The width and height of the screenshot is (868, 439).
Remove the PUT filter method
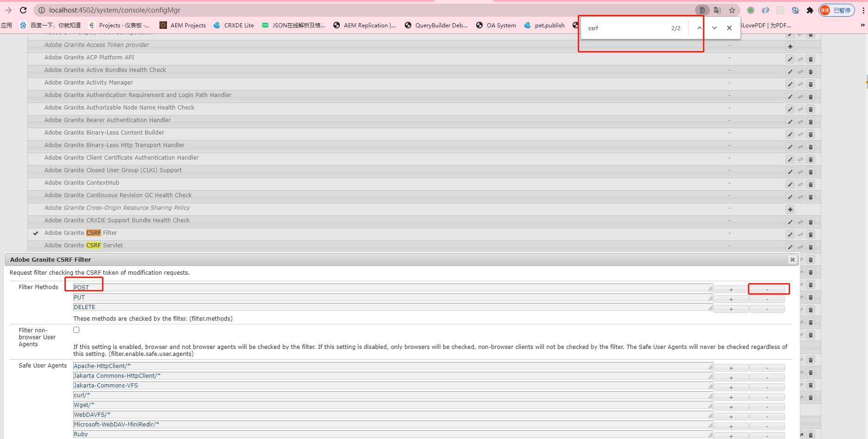pyautogui.click(x=767, y=299)
